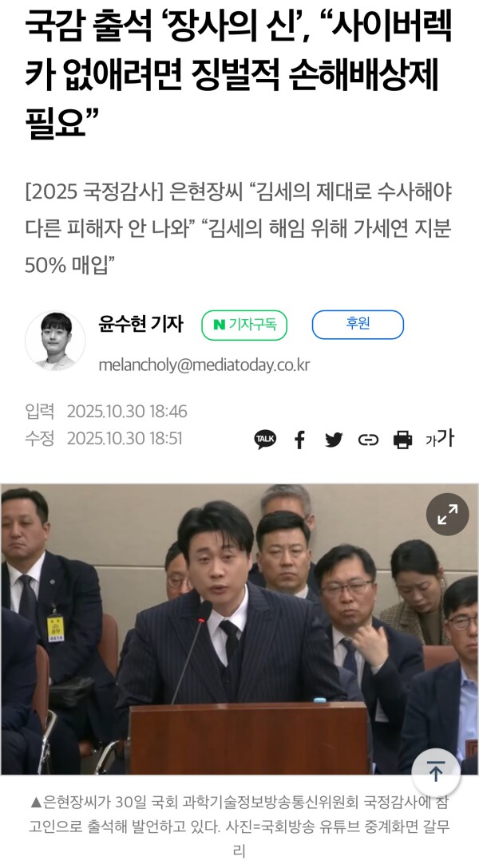Open reporter 윤수현 기자's profile
479x868 pixels.
[x=141, y=324]
